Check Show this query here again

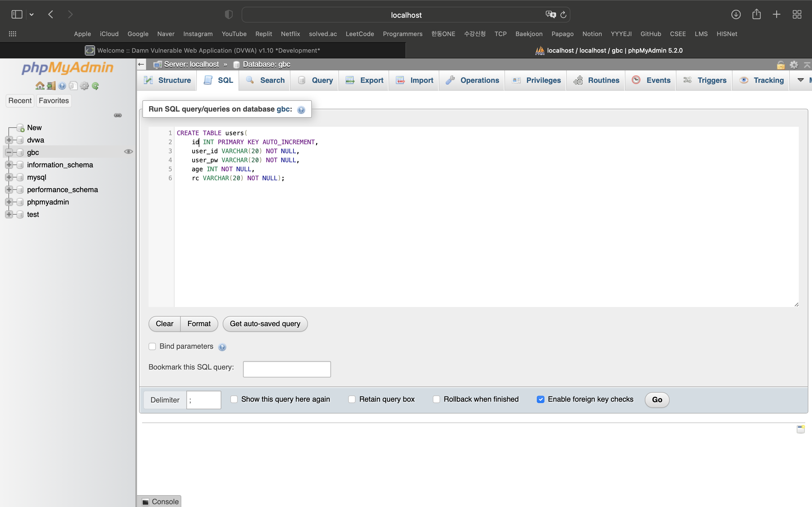pyautogui.click(x=234, y=399)
